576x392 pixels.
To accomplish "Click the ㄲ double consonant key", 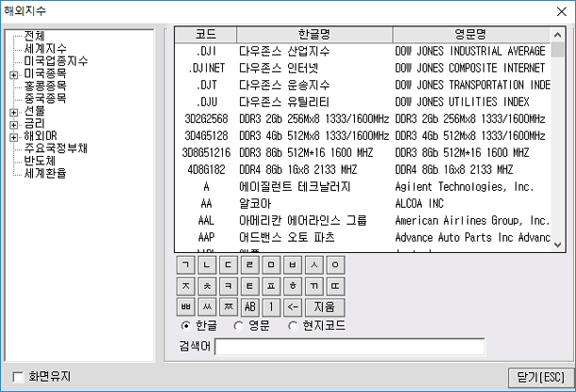I will [x=314, y=286].
